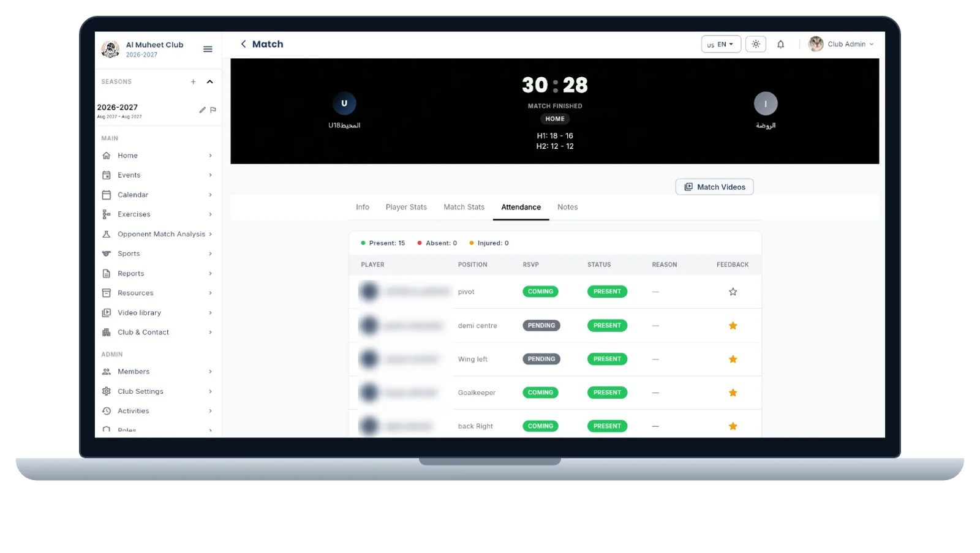Open the EN language dropdown
Viewport: 980px width, 553px height.
(x=721, y=44)
